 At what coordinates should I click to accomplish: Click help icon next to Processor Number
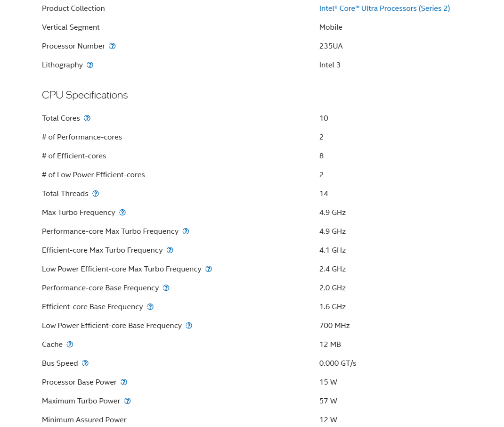(112, 46)
